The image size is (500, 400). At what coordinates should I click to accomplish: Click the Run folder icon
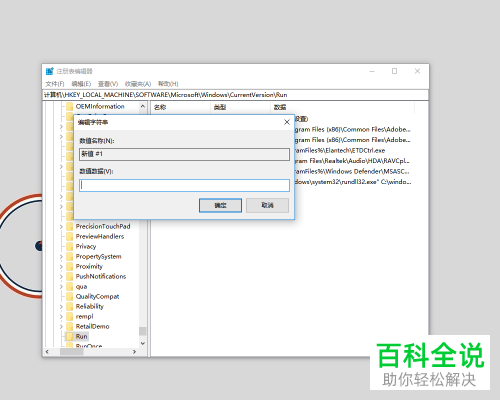tap(69, 336)
